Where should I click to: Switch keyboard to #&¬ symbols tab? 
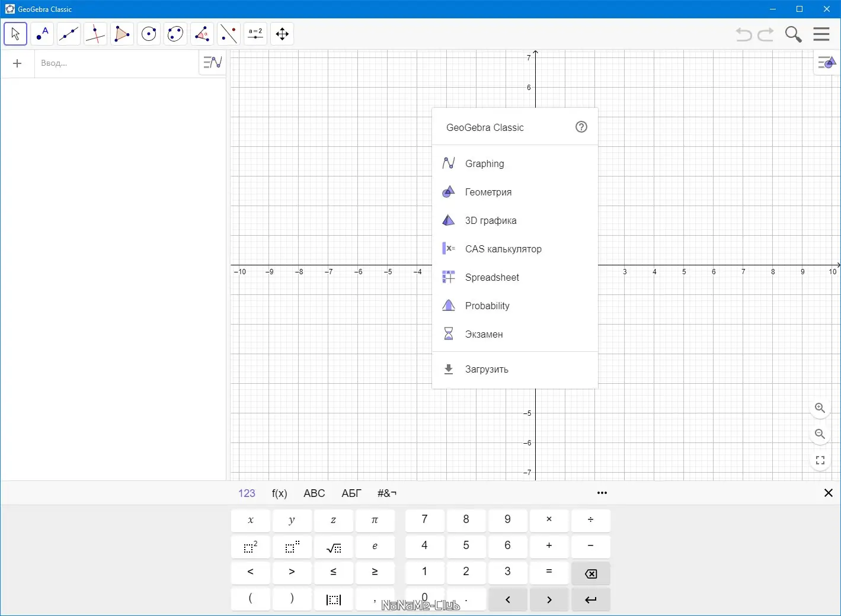(387, 493)
